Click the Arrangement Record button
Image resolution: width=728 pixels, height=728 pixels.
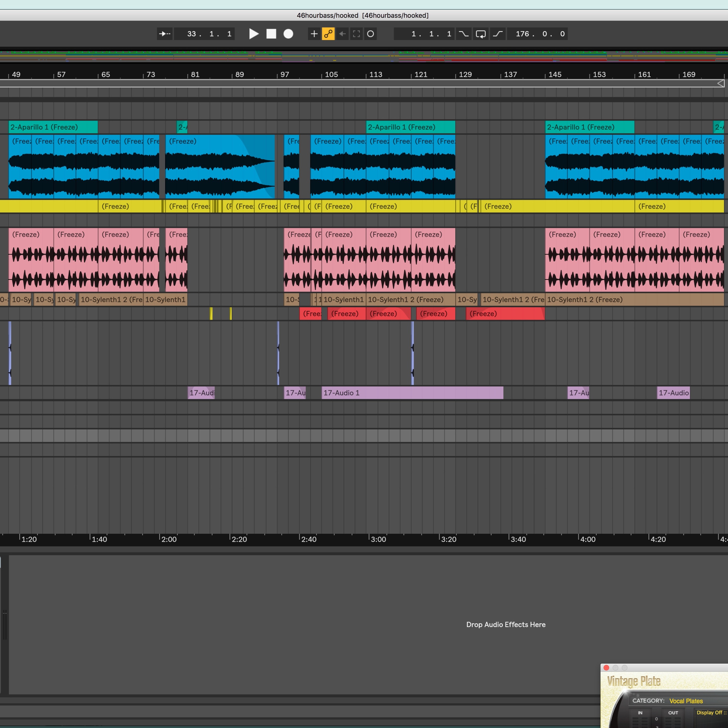pos(288,34)
